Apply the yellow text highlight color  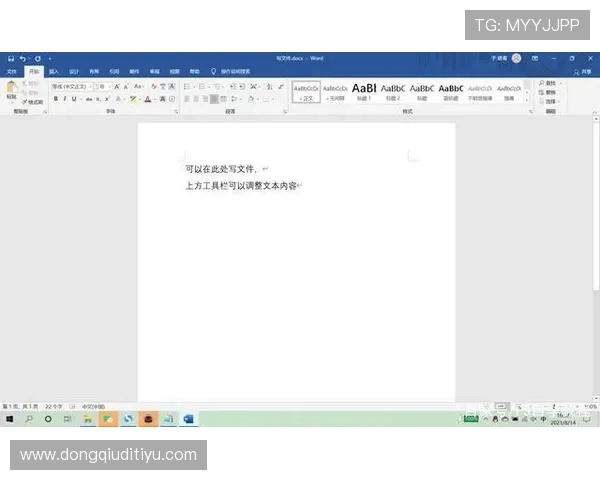point(132,99)
